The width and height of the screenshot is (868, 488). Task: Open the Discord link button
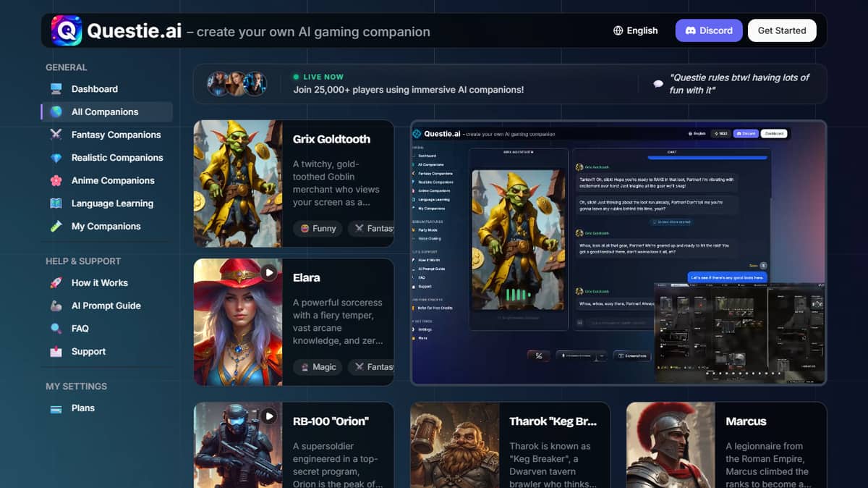709,30
